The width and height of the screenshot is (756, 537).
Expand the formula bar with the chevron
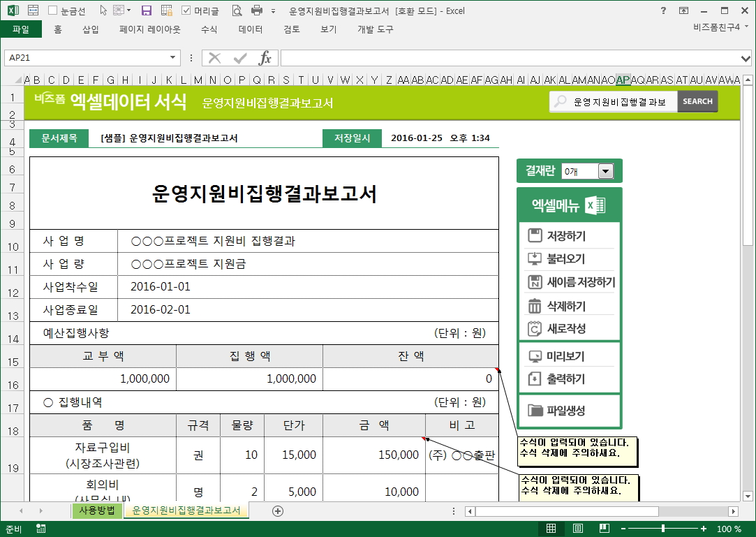[x=746, y=58]
